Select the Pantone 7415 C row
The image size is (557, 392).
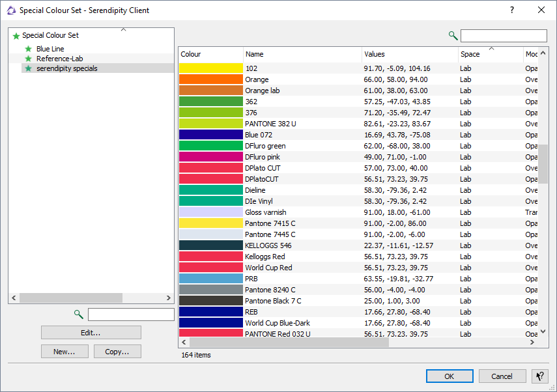358,223
